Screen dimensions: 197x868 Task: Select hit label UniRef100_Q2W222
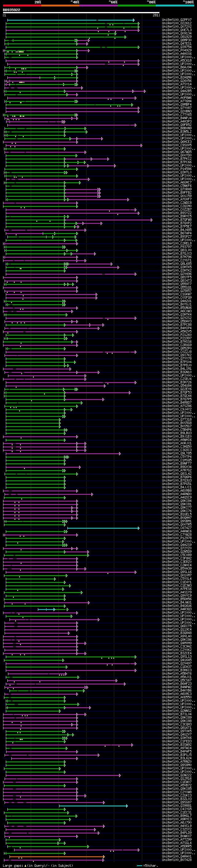177,775
